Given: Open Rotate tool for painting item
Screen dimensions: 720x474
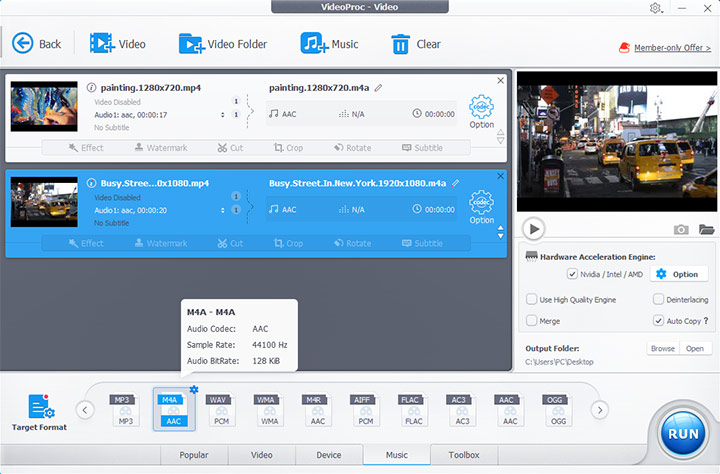Looking at the screenshot, I should pyautogui.click(x=353, y=148).
